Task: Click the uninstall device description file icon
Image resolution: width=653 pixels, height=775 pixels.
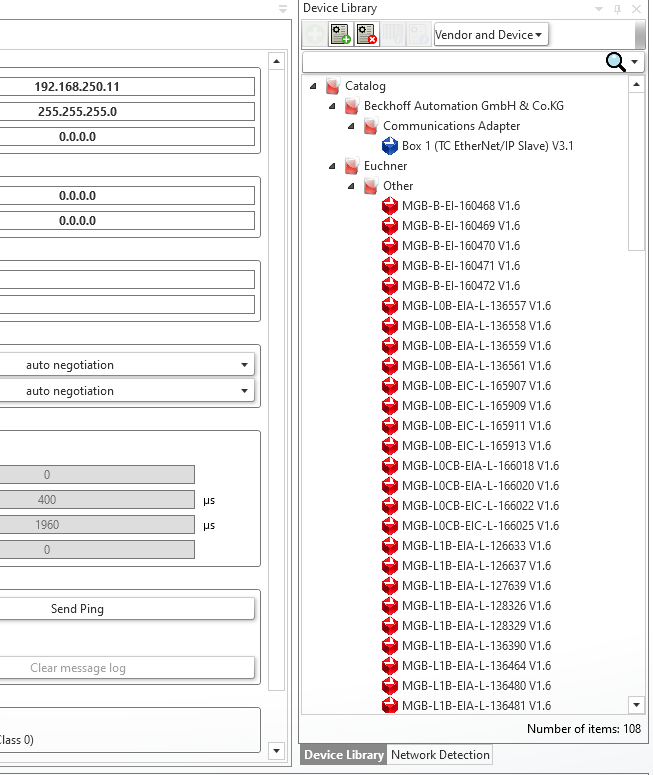Action: [366, 35]
